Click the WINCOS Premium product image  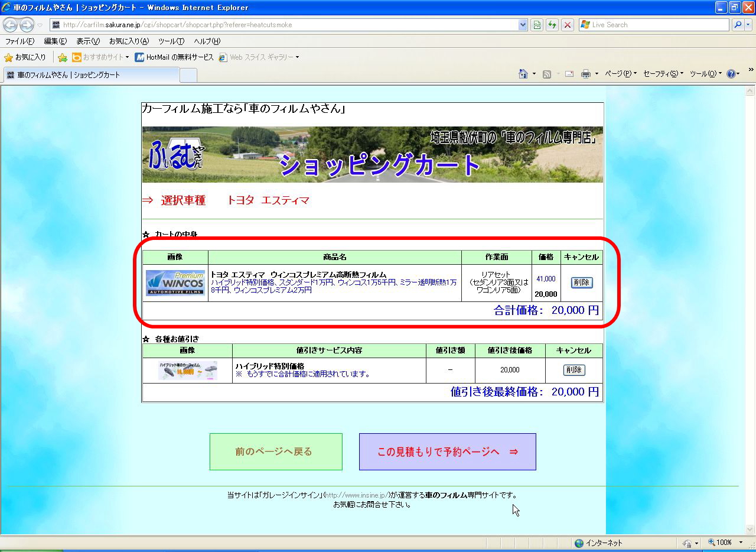175,283
